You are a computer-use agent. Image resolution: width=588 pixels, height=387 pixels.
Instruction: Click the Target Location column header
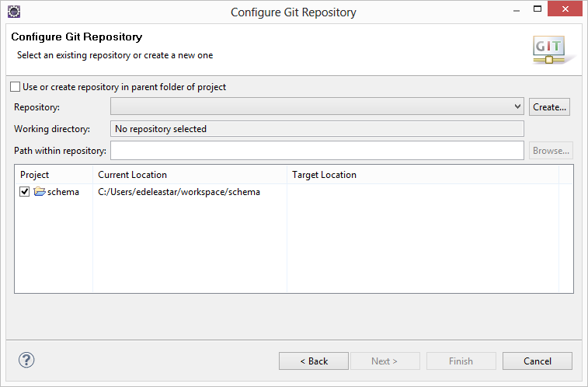[423, 175]
